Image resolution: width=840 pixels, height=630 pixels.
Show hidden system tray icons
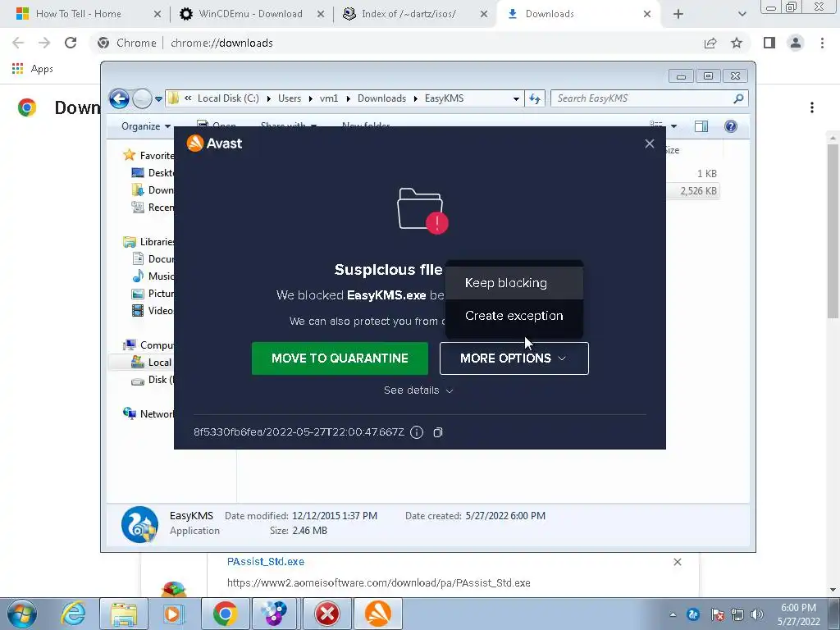673,615
